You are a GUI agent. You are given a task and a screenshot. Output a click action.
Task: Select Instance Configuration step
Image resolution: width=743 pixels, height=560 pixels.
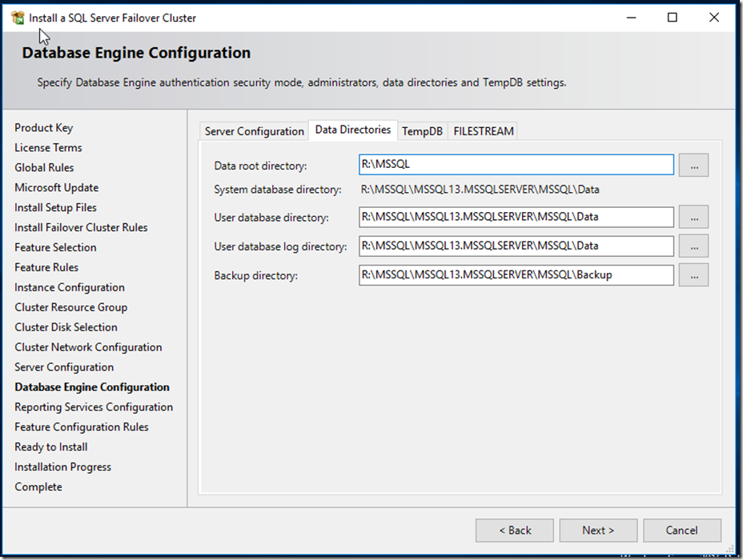[70, 287]
